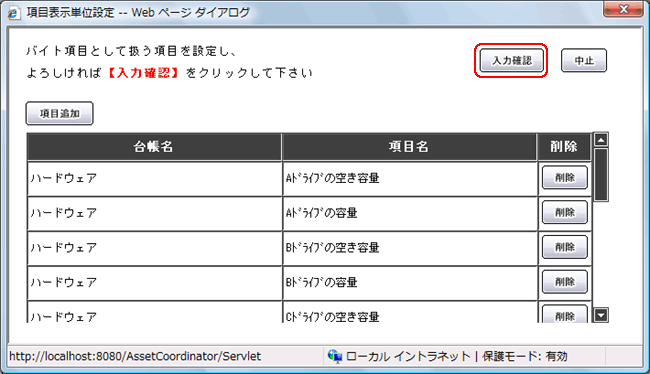Click the 中止 cancel button
The height and width of the screenshot is (374, 650).
(584, 61)
